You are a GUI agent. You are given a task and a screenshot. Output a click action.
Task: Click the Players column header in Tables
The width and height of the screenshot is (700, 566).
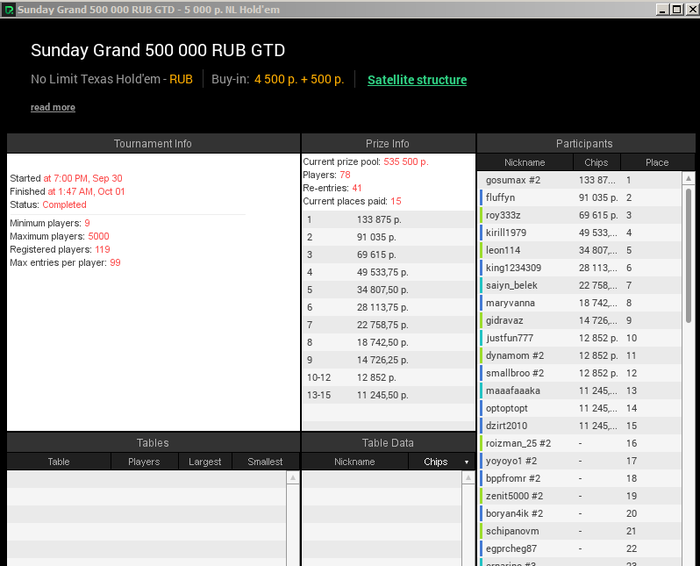pos(144,462)
